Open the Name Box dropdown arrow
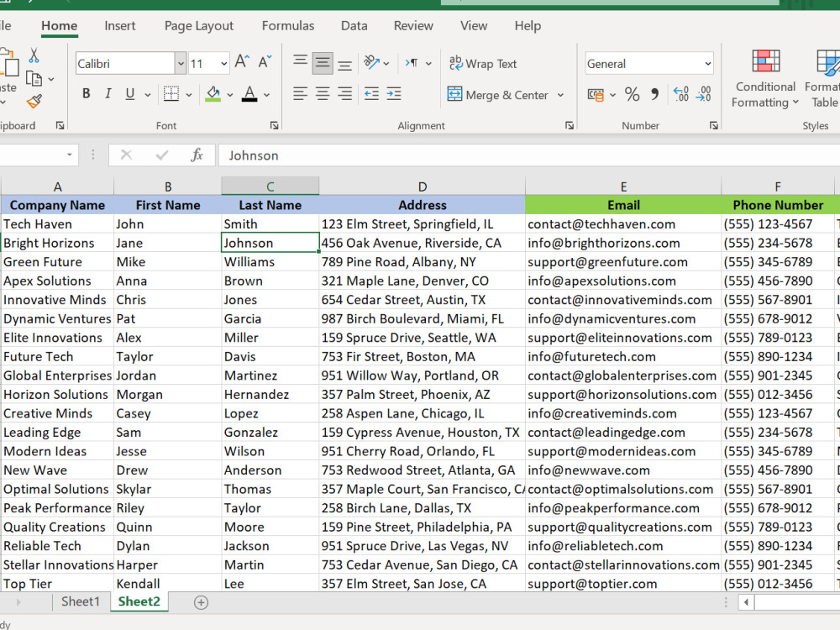The height and width of the screenshot is (630, 840). pyautogui.click(x=69, y=155)
